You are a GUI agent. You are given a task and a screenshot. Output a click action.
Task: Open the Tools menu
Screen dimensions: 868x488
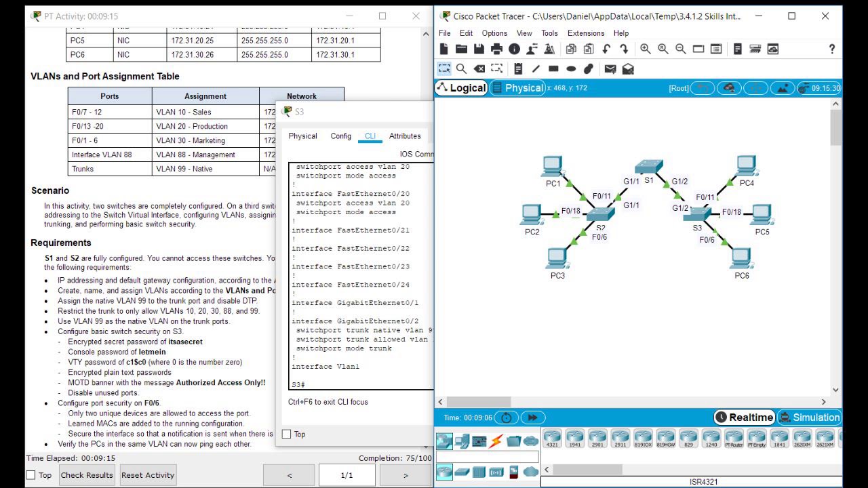pyautogui.click(x=550, y=33)
